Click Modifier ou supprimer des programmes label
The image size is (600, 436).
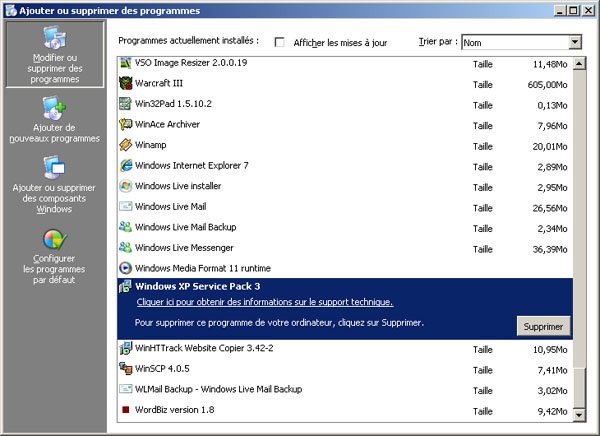click(55, 69)
